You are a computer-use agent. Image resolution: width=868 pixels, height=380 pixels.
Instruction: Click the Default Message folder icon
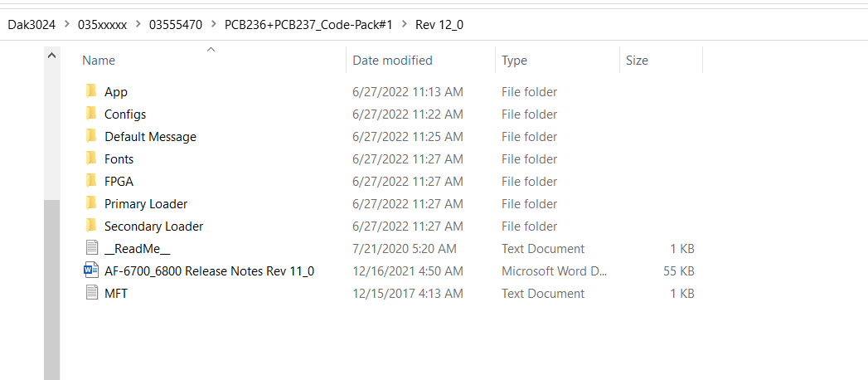(91, 136)
